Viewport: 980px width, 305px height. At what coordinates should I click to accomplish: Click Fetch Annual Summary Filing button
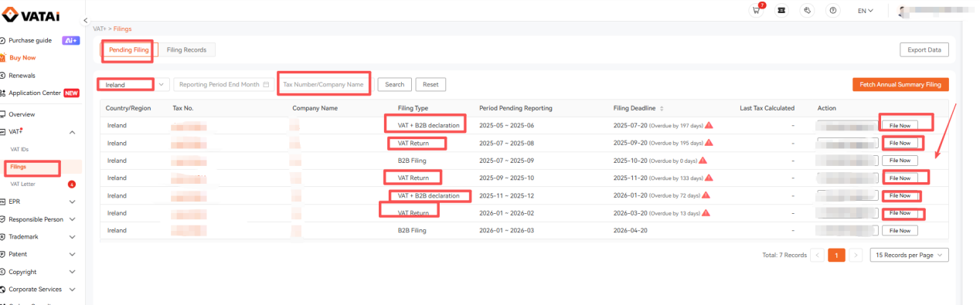(x=900, y=84)
